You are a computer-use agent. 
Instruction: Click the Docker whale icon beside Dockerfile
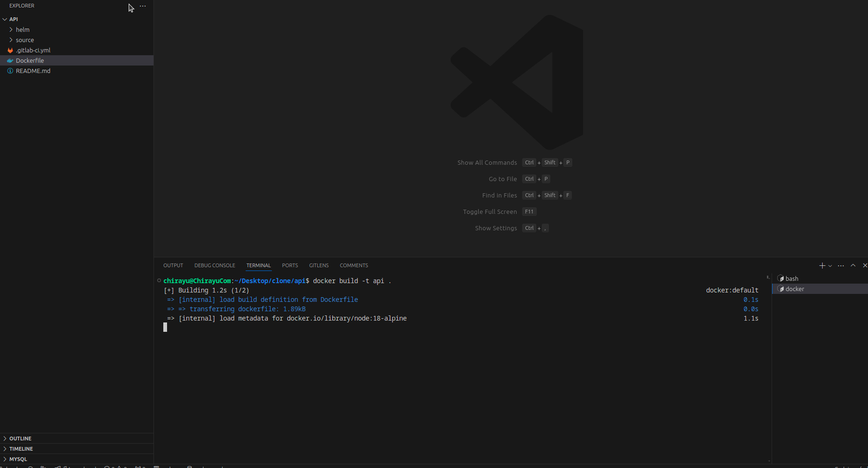(x=10, y=60)
